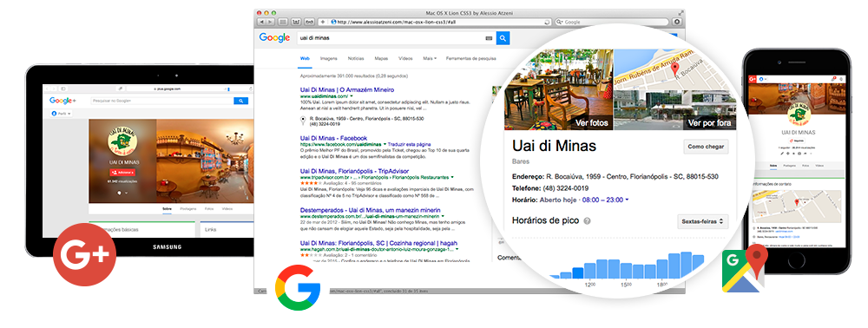The image size is (868, 328).
Task: Click the Uai di Minas logo on tablet
Action: coord(122,141)
